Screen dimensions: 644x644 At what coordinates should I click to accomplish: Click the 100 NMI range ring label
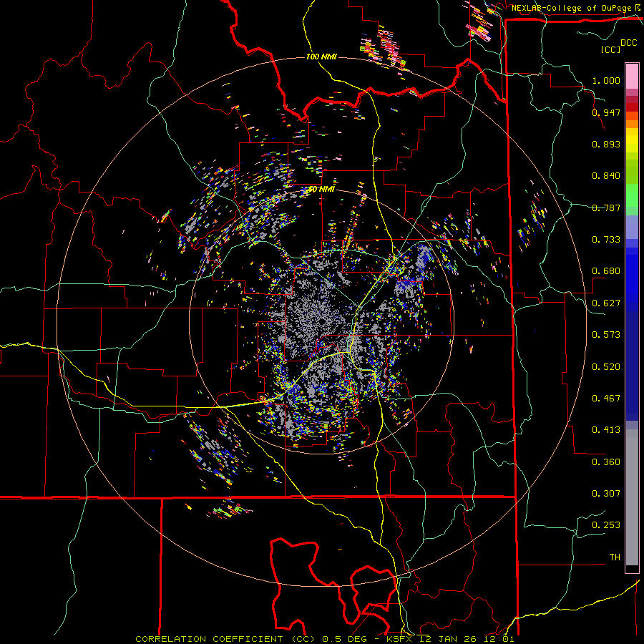tap(321, 57)
